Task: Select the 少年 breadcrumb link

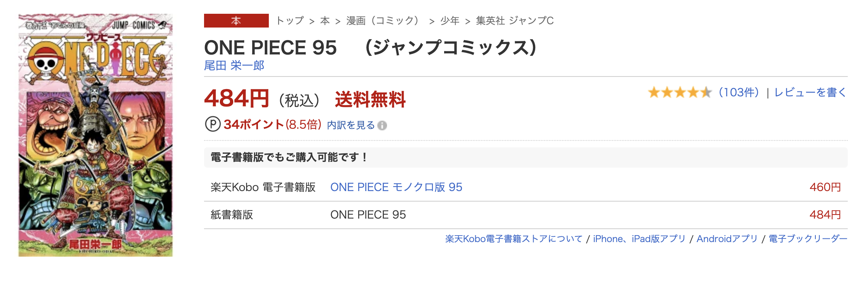Action: [450, 21]
